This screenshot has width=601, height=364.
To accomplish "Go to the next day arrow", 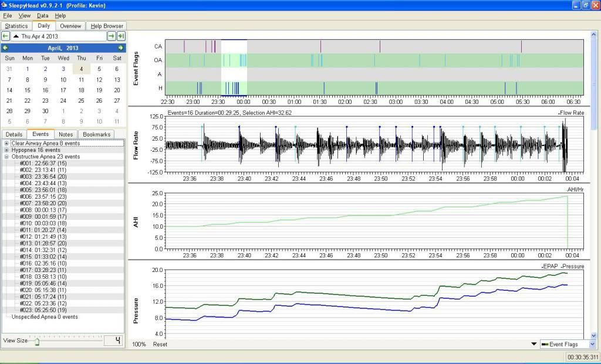I will point(111,36).
